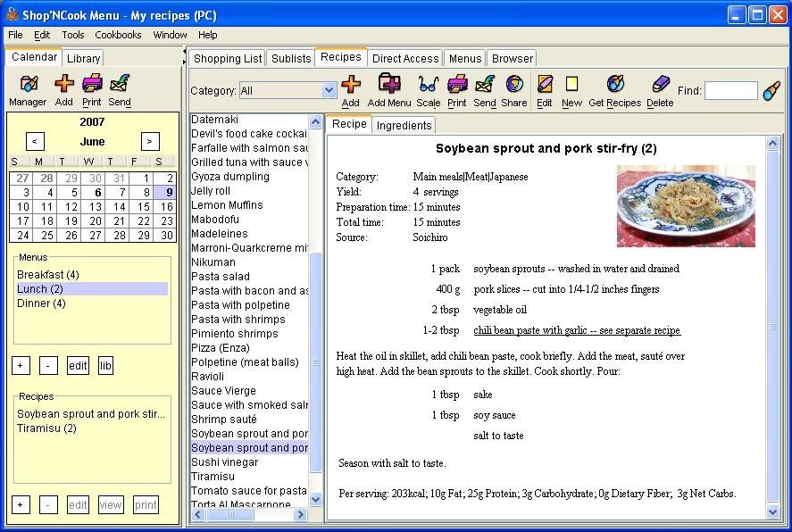Delete the recipe with the eraser icon

coord(660,84)
